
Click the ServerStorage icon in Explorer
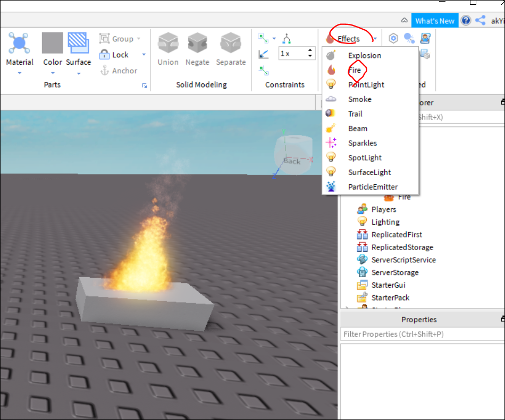pos(362,272)
